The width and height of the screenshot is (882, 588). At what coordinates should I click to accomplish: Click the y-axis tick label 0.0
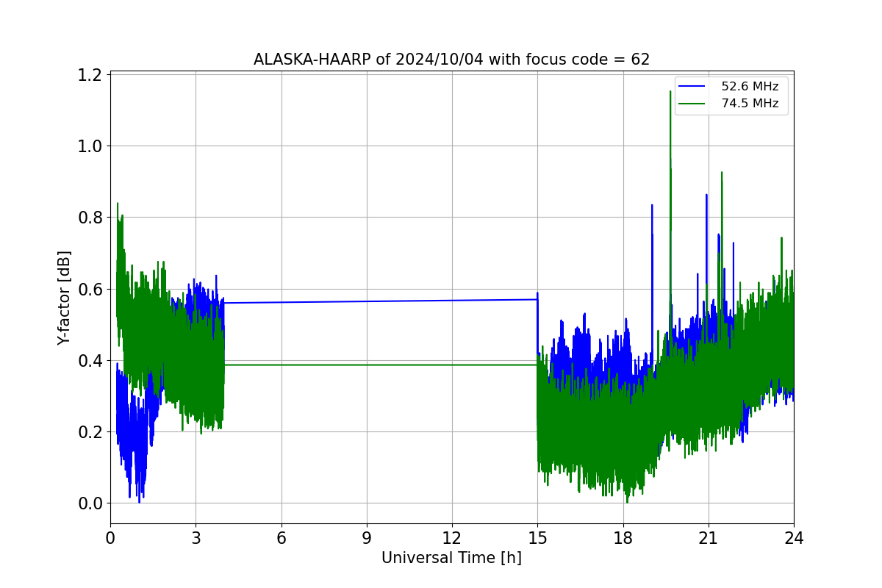point(91,503)
